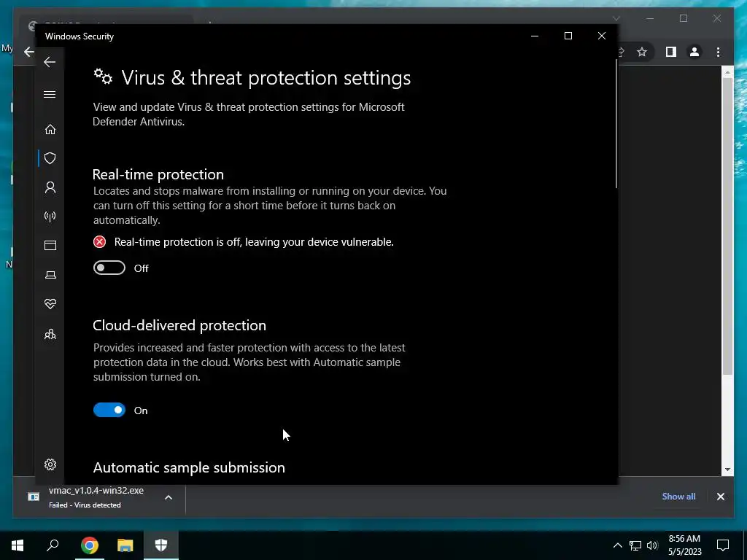747x560 pixels.
Task: Expand options for vmac_v1.0.4-win32.exe download
Action: 169,497
